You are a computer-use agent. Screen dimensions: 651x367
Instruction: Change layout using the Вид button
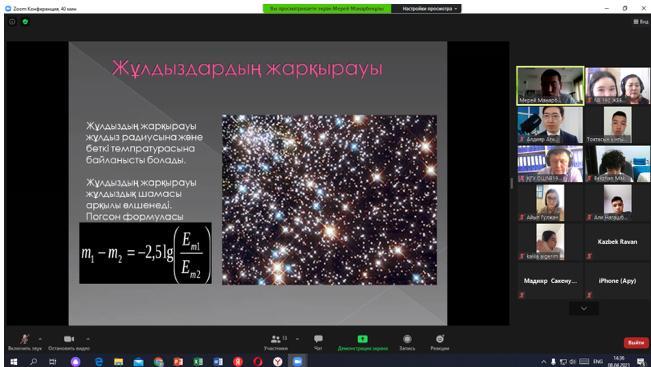click(641, 22)
